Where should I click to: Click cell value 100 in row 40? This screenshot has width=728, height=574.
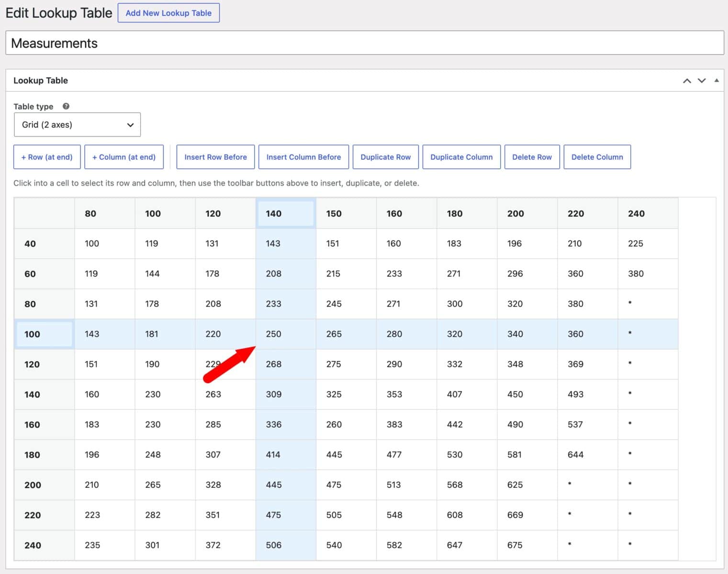[105, 243]
